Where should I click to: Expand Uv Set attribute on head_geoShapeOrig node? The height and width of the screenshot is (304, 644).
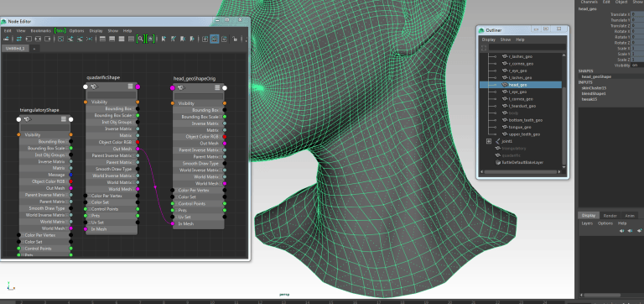(x=176, y=217)
